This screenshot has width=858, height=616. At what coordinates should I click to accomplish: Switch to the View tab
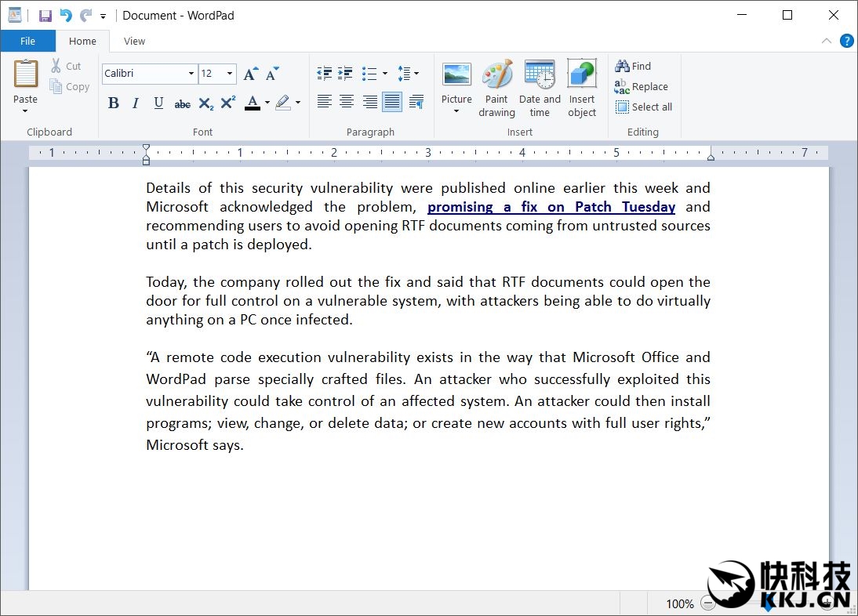(x=134, y=42)
